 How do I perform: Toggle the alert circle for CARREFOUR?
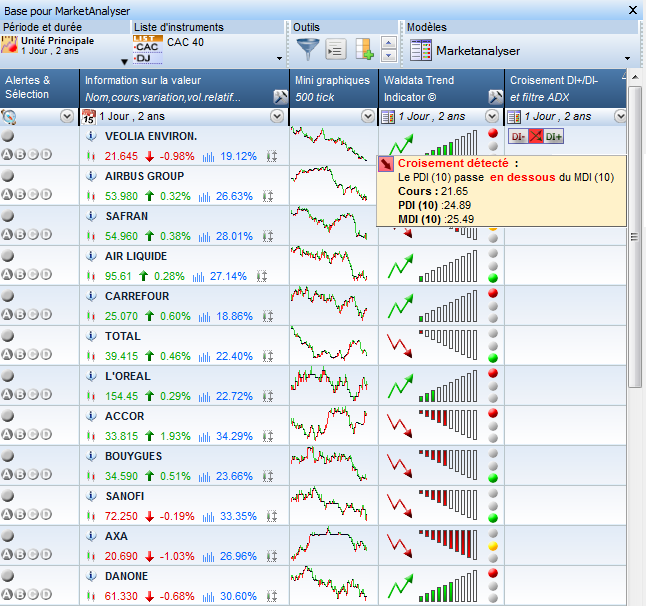point(7,296)
